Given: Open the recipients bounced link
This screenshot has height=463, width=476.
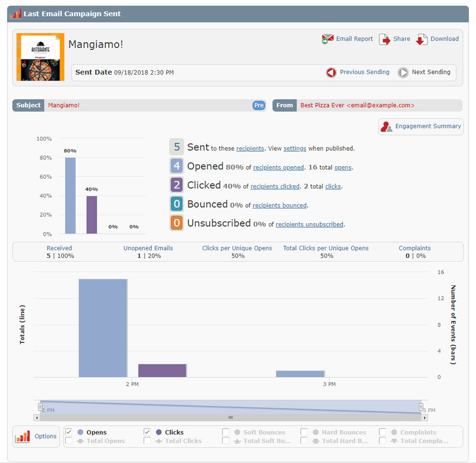Looking at the screenshot, I should [280, 206].
